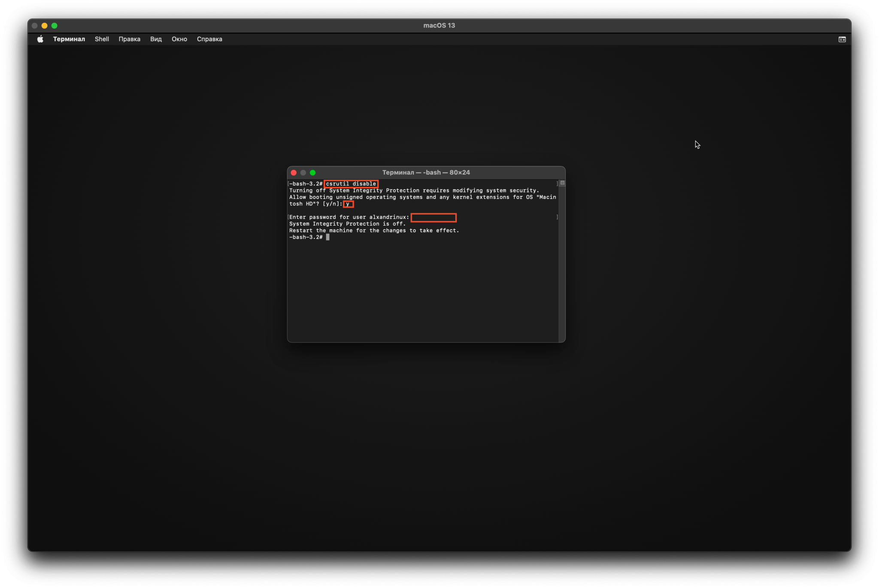Click the Справка menu in Terminal

tap(209, 39)
